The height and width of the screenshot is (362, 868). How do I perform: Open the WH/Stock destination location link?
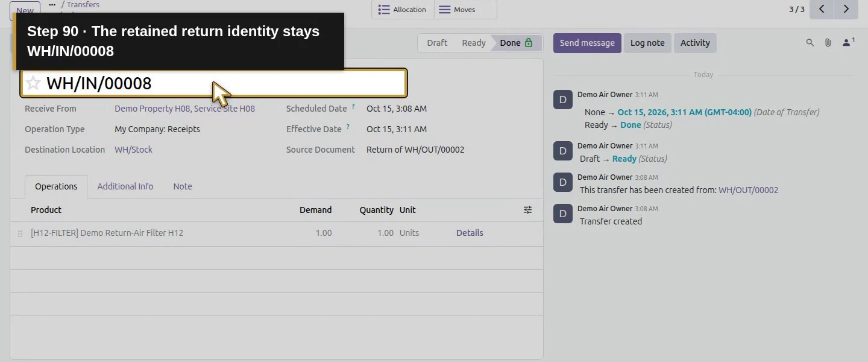pyautogui.click(x=133, y=150)
